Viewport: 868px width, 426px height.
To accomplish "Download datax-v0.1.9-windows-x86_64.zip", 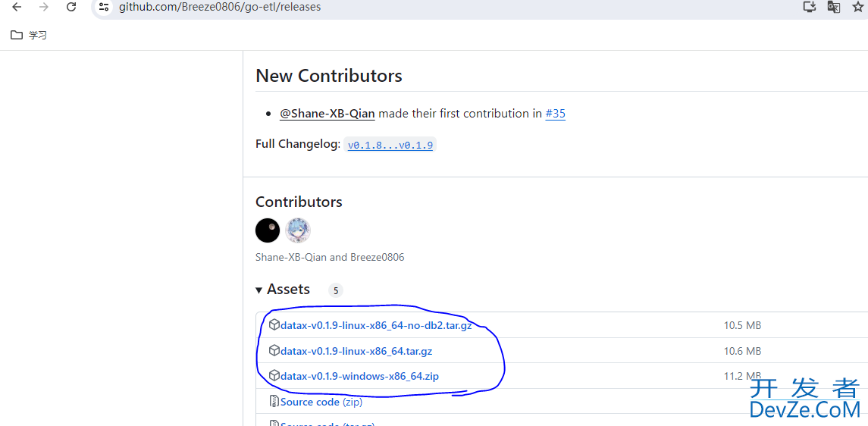I will coord(360,376).
